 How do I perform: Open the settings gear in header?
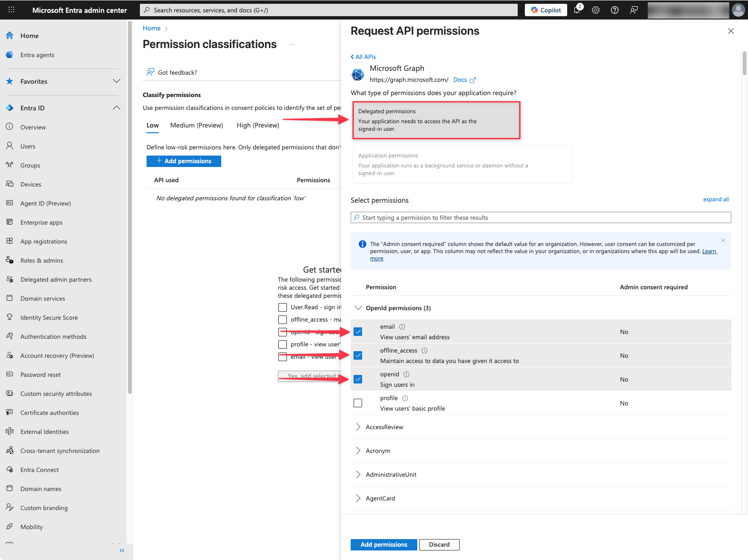click(x=596, y=10)
